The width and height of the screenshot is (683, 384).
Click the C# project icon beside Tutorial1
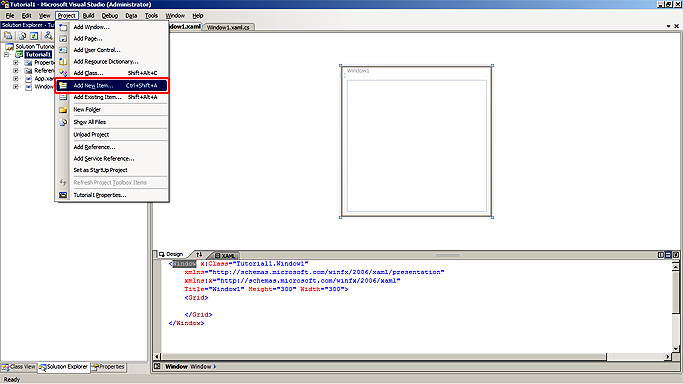19,54
